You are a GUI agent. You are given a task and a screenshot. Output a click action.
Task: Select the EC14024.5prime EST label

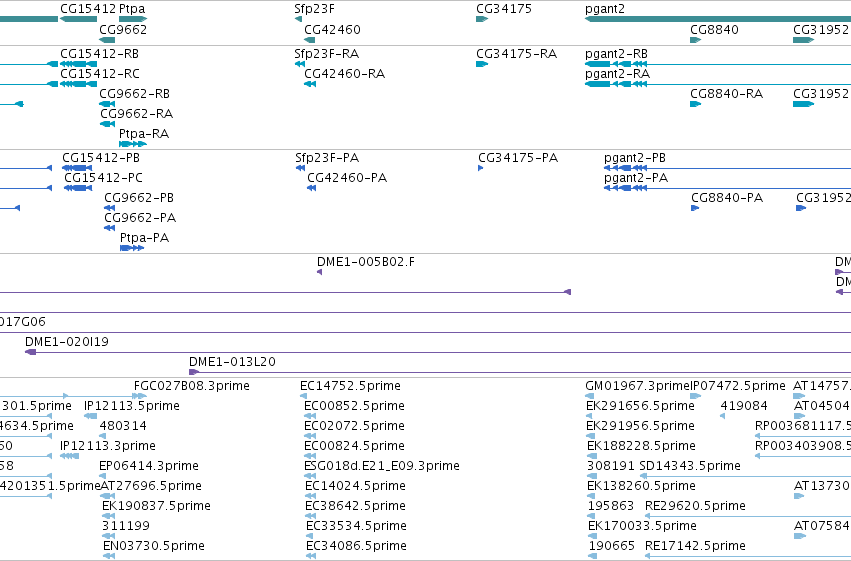(x=355, y=486)
